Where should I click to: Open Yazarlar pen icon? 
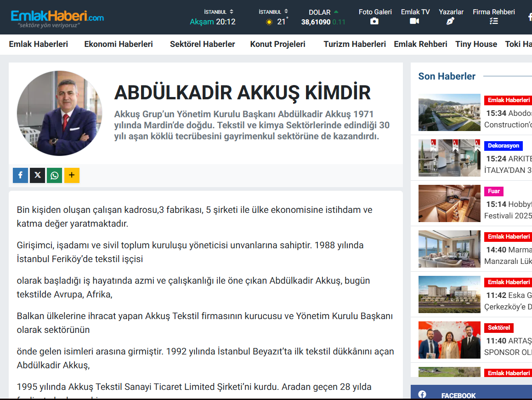tap(450, 21)
